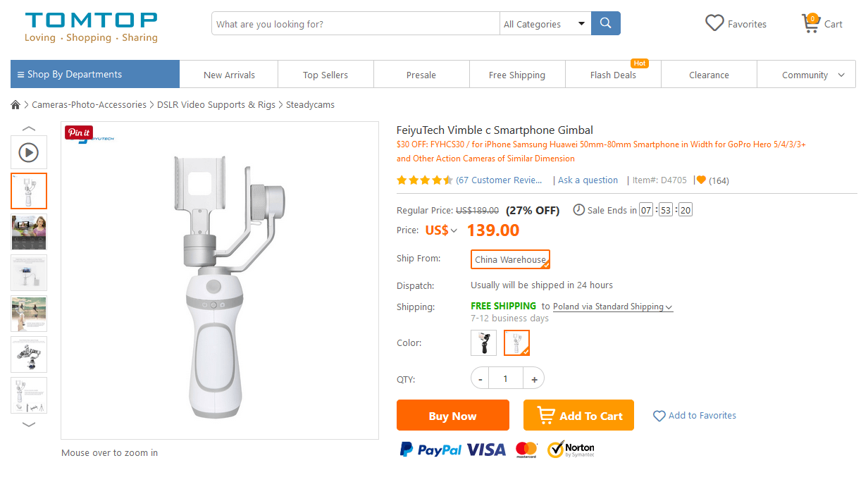Screen dimensions: 868x482
Task: Add to Favorites heart link
Action: (x=695, y=416)
